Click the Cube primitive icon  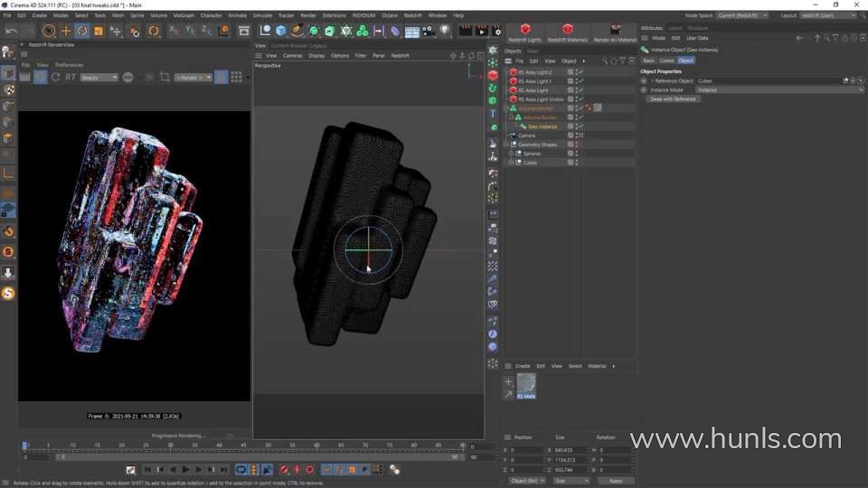(281, 31)
